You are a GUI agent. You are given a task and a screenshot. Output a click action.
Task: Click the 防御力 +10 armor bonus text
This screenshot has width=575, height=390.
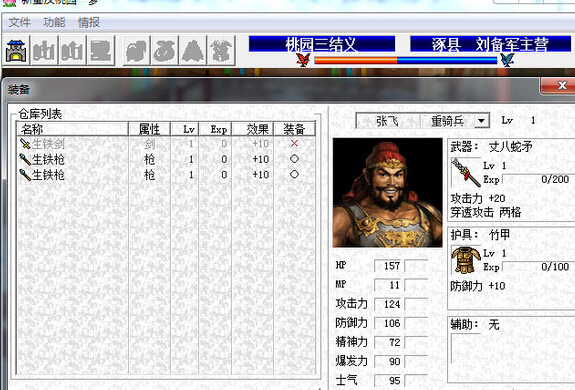(478, 286)
